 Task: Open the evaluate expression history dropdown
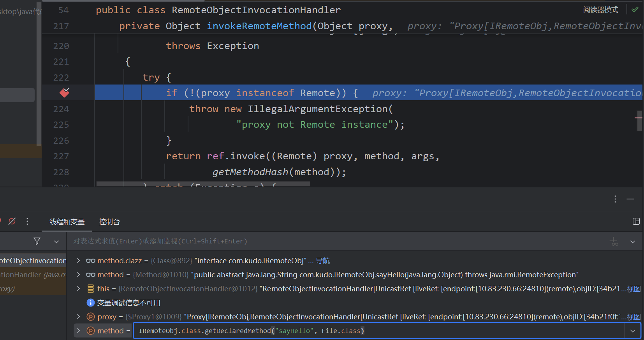633,242
